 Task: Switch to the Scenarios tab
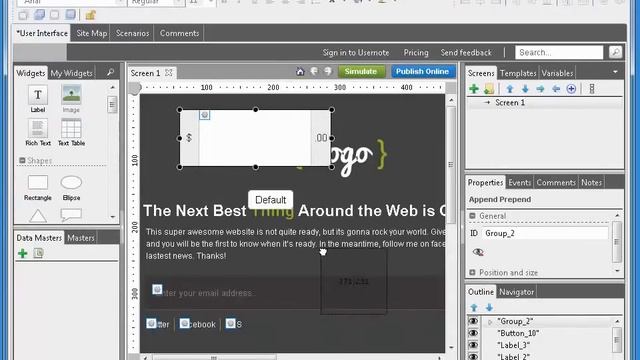[x=132, y=33]
